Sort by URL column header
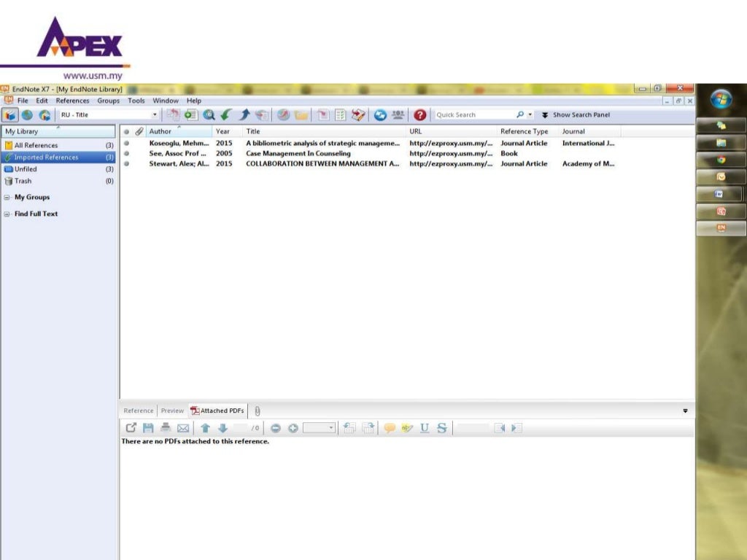 click(x=451, y=131)
